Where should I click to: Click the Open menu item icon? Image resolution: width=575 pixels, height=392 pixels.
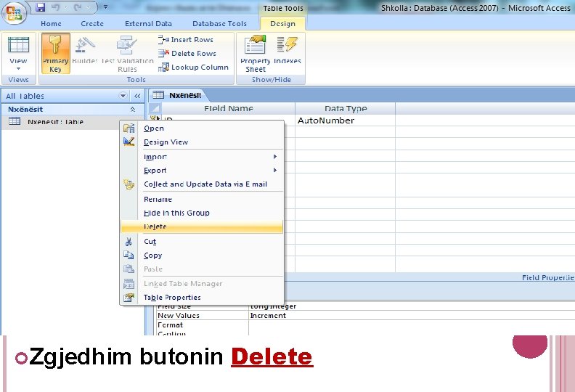click(x=129, y=128)
